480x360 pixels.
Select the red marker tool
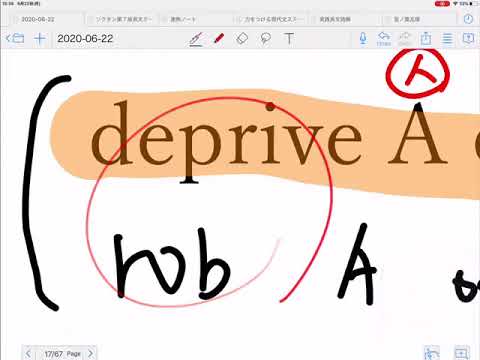(219, 39)
